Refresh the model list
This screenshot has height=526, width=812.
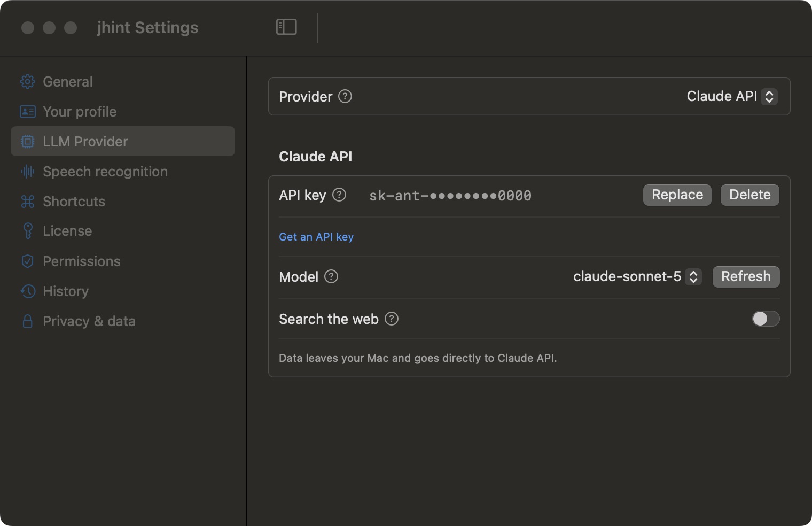coord(746,276)
